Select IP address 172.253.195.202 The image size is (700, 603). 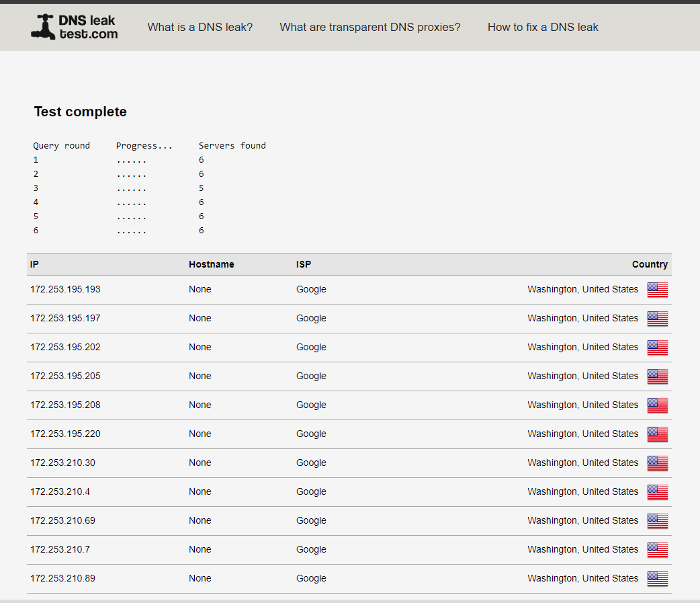point(65,347)
